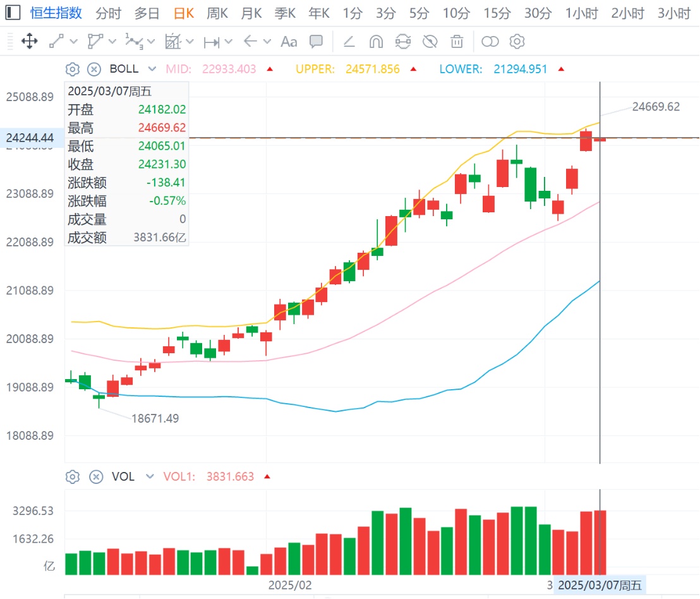This screenshot has width=700, height=599.
Task: Select the range interval measuring tool
Action: tap(212, 42)
